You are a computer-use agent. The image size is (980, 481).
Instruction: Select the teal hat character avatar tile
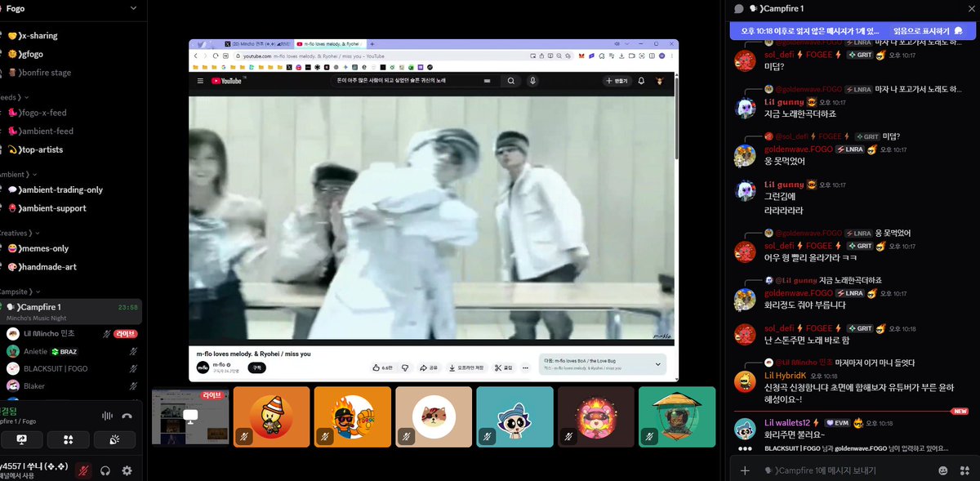pos(514,416)
